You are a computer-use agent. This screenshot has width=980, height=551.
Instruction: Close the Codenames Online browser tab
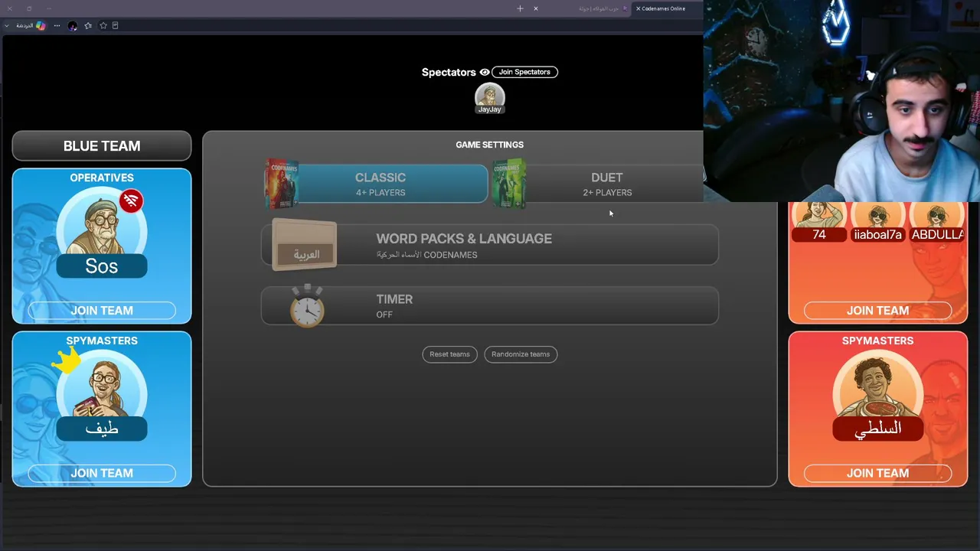pos(638,8)
